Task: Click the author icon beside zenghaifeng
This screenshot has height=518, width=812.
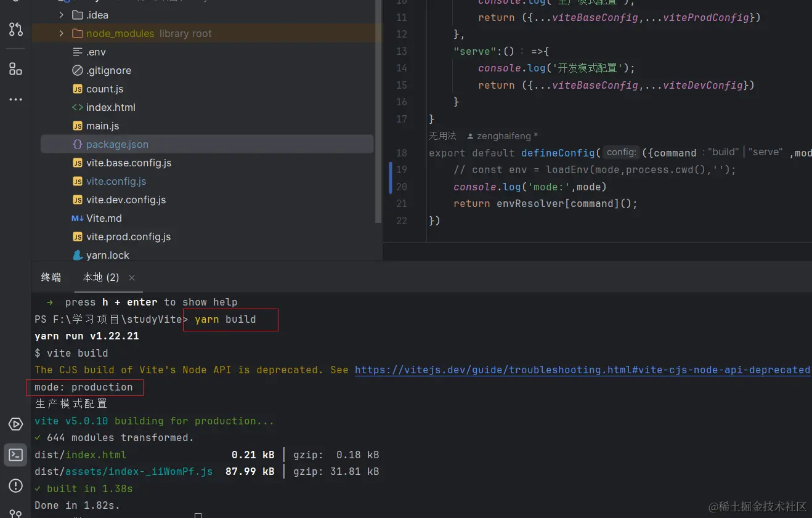Action: tap(471, 136)
